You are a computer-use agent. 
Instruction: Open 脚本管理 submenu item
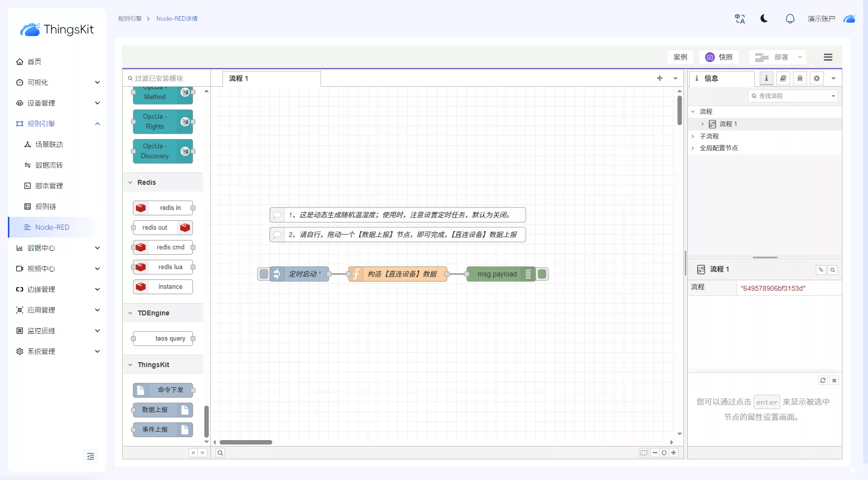(x=49, y=186)
